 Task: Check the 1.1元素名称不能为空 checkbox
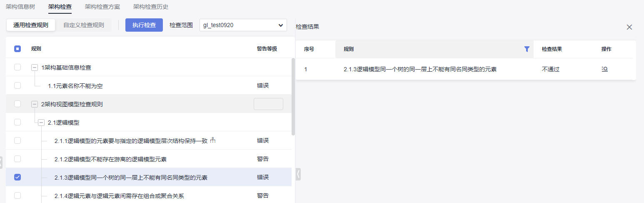[17, 85]
